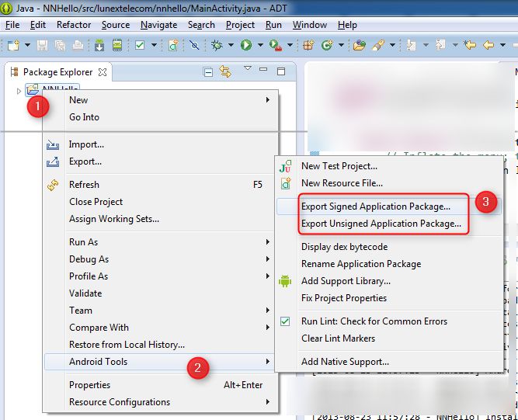Open dropdown next to Lint checkbox icon
The width and height of the screenshot is (518, 420).
(154, 45)
